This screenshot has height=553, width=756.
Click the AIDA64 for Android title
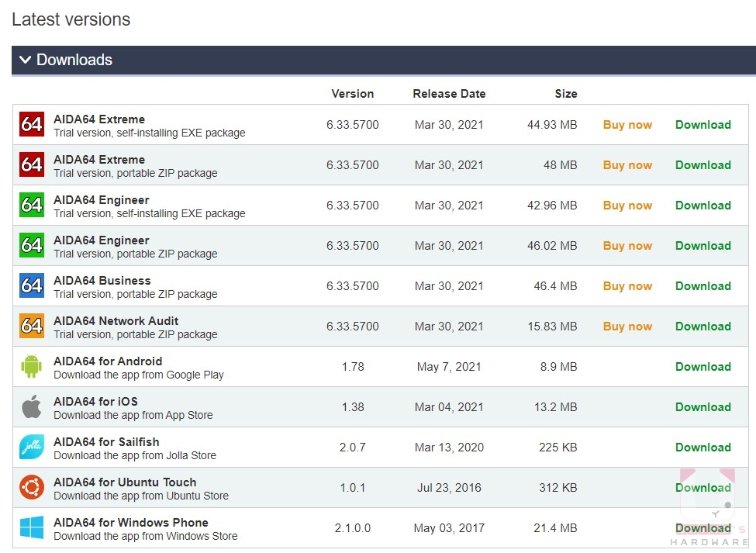pos(108,361)
